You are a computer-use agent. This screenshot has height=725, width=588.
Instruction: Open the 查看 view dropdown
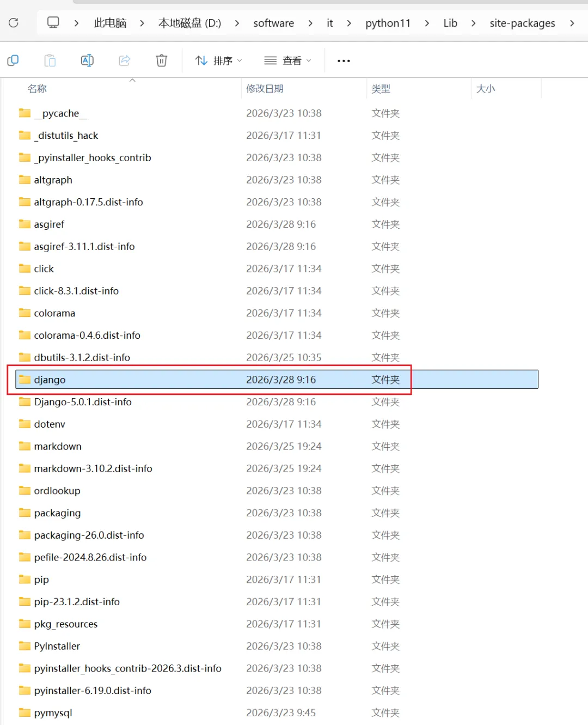[x=287, y=60]
